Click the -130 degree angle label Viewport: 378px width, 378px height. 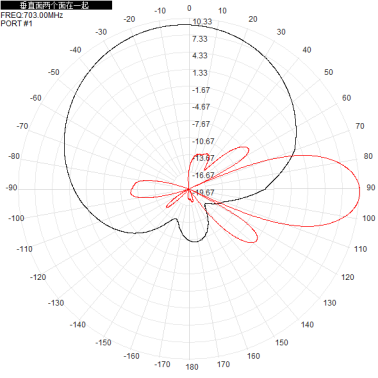pyautogui.click(x=56, y=303)
